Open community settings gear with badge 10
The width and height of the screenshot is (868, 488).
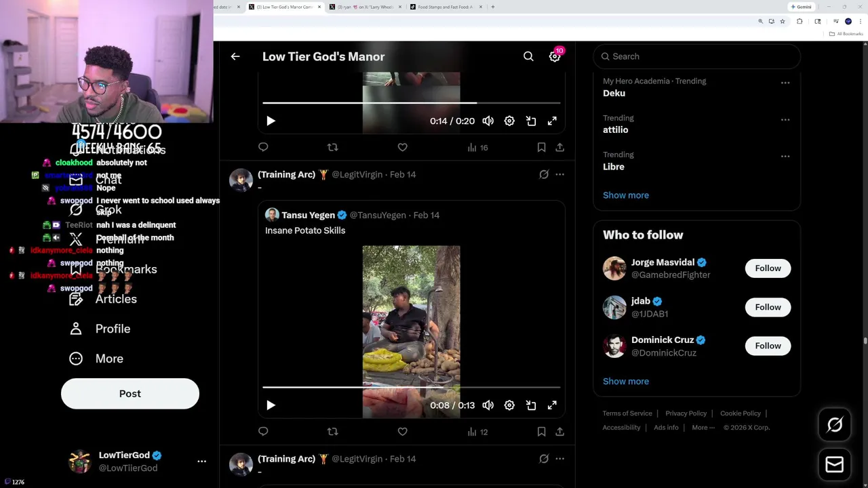[x=555, y=57]
